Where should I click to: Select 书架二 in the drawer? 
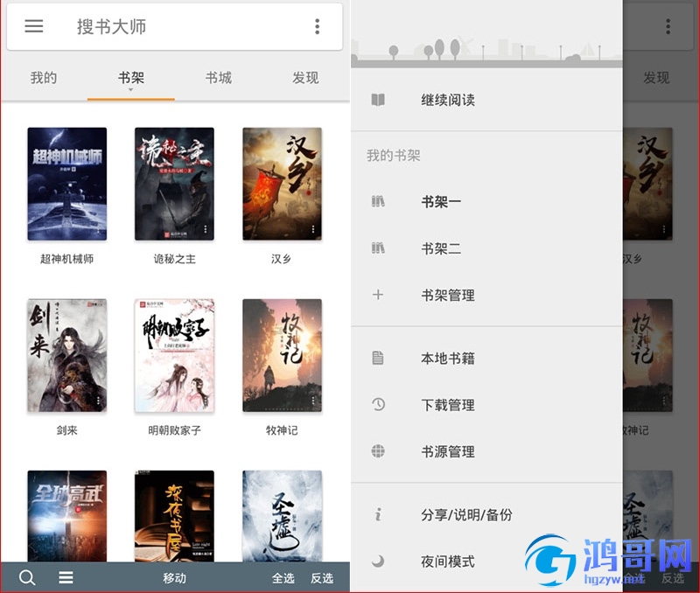pos(486,248)
